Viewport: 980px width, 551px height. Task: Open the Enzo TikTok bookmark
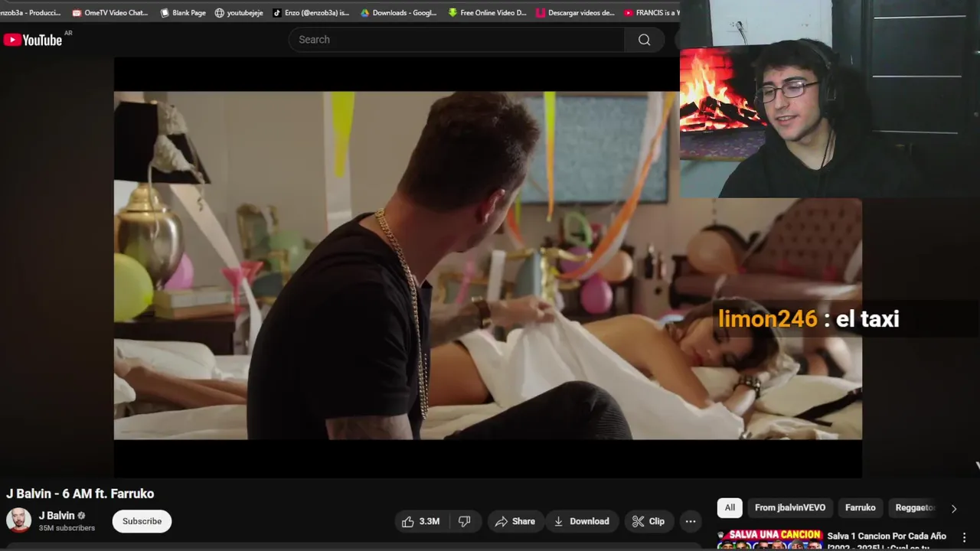[311, 13]
